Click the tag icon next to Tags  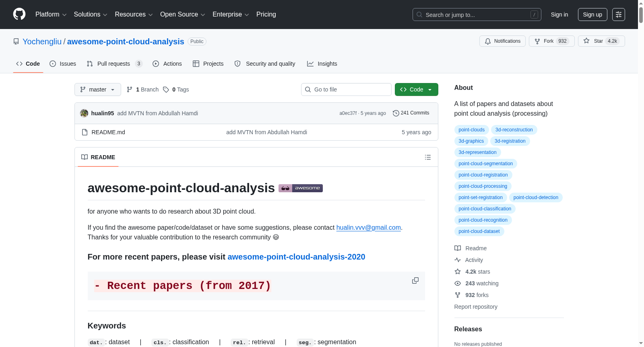[166, 89]
